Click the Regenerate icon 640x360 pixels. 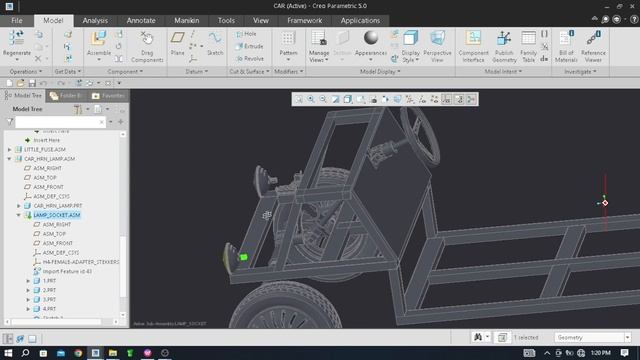pyautogui.click(x=16, y=38)
